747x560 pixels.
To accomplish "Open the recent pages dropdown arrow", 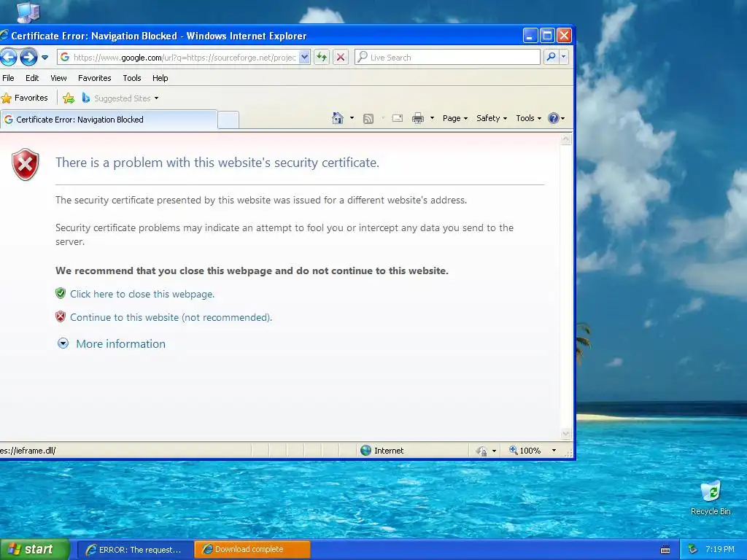I will [44, 58].
